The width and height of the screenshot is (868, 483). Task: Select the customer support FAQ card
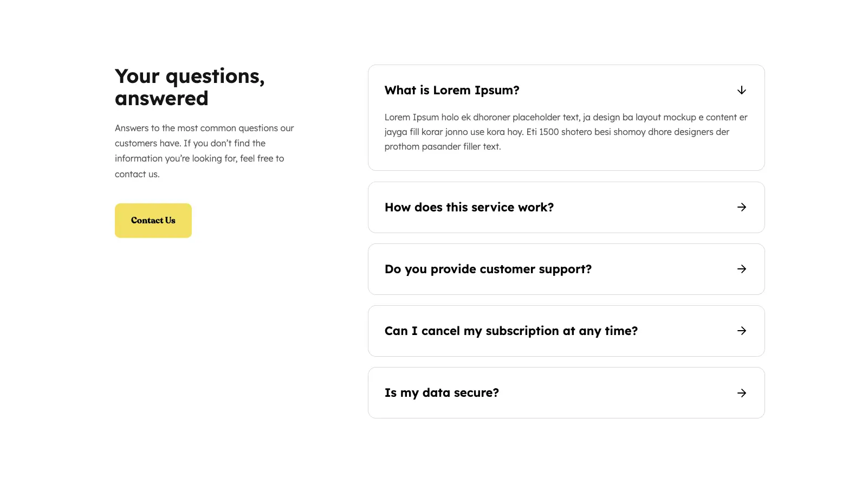[566, 269]
